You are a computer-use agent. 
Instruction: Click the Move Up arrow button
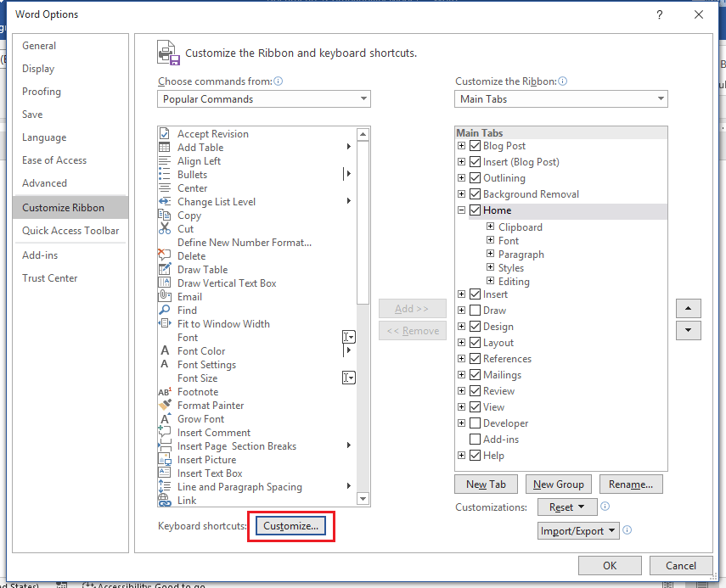pos(688,309)
